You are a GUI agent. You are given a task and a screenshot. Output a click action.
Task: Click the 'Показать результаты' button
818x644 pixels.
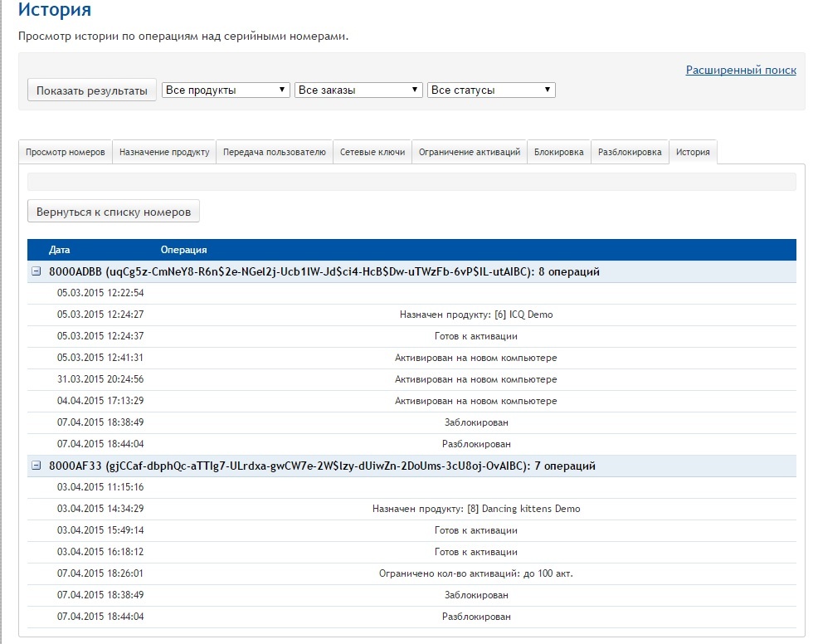point(92,90)
